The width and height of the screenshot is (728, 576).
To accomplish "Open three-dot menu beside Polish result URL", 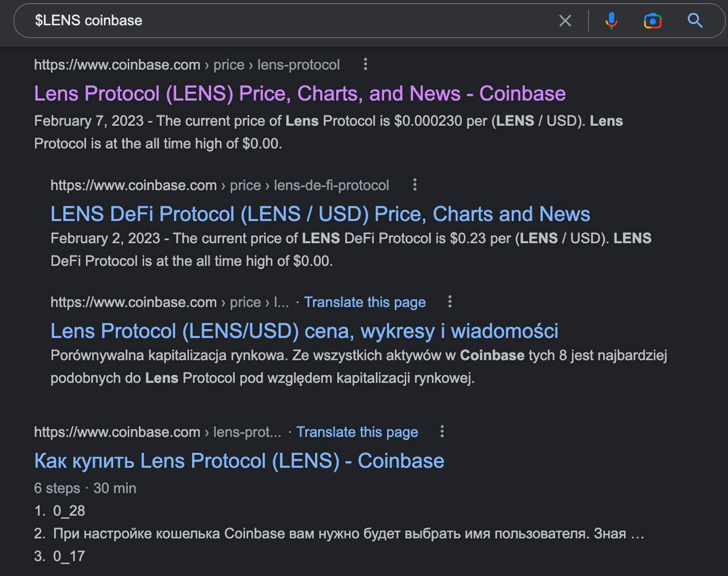I will 449,302.
